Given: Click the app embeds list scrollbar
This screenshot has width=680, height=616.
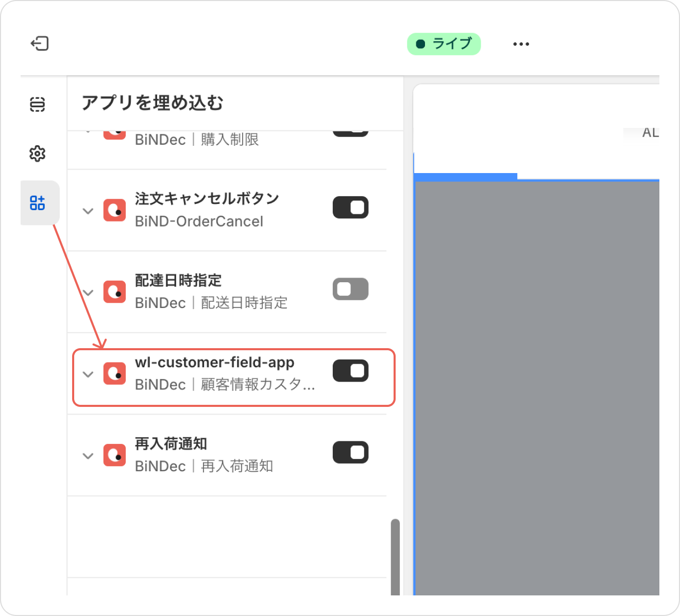Looking at the screenshot, I should (395, 556).
